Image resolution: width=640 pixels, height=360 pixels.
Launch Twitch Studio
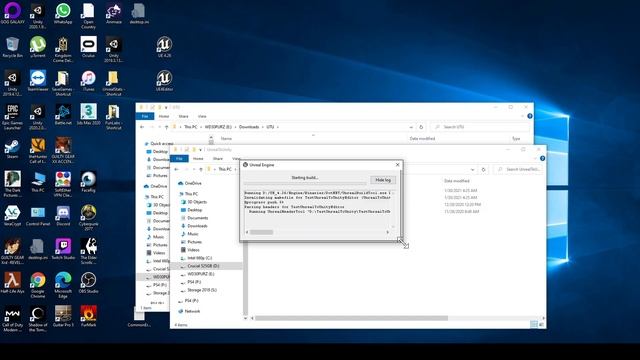coord(63,249)
